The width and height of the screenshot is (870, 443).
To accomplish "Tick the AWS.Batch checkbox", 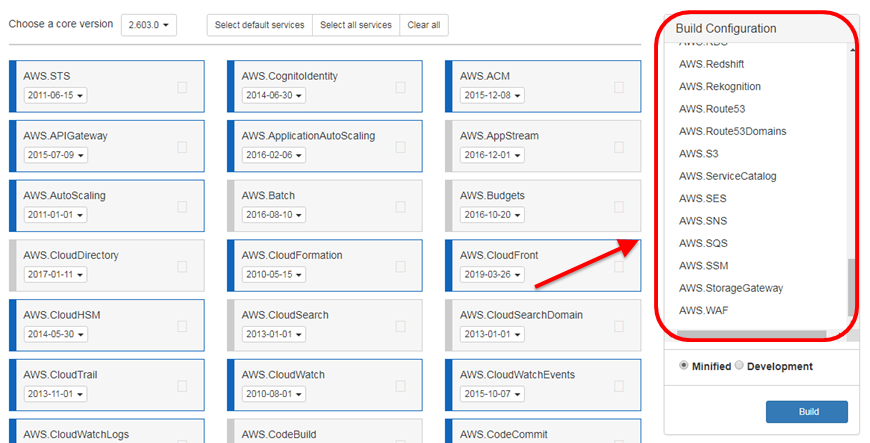I will (x=400, y=207).
